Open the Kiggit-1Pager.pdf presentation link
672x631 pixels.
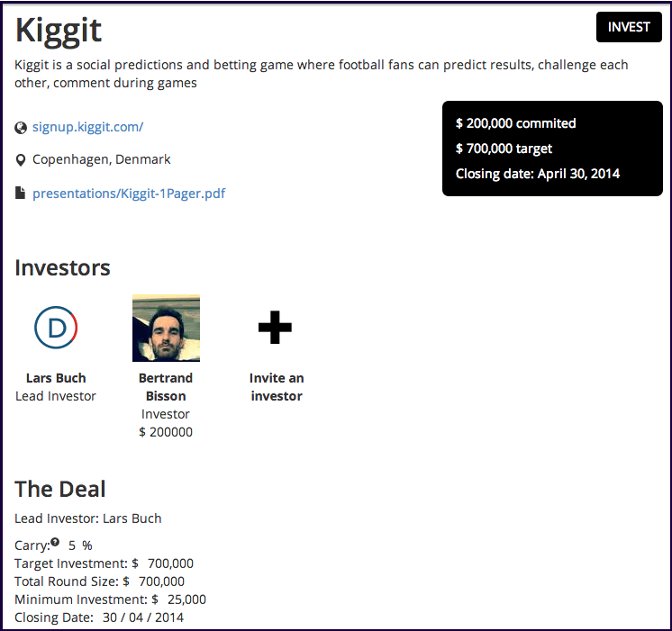129,194
